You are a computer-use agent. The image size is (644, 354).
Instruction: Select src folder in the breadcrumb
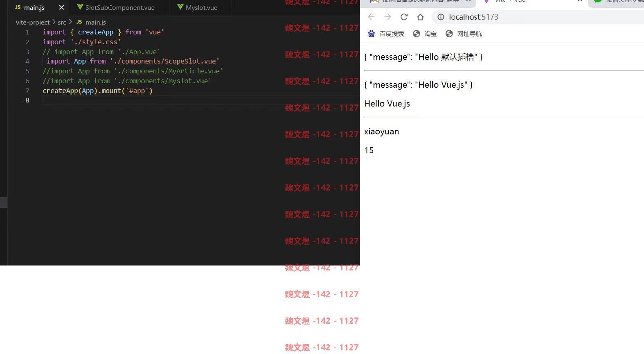click(x=62, y=22)
